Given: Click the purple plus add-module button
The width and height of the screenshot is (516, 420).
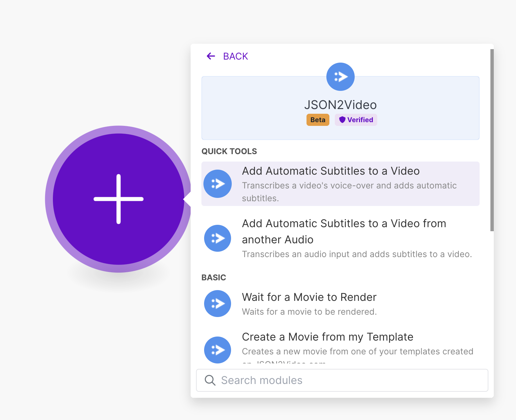Looking at the screenshot, I should (x=119, y=199).
